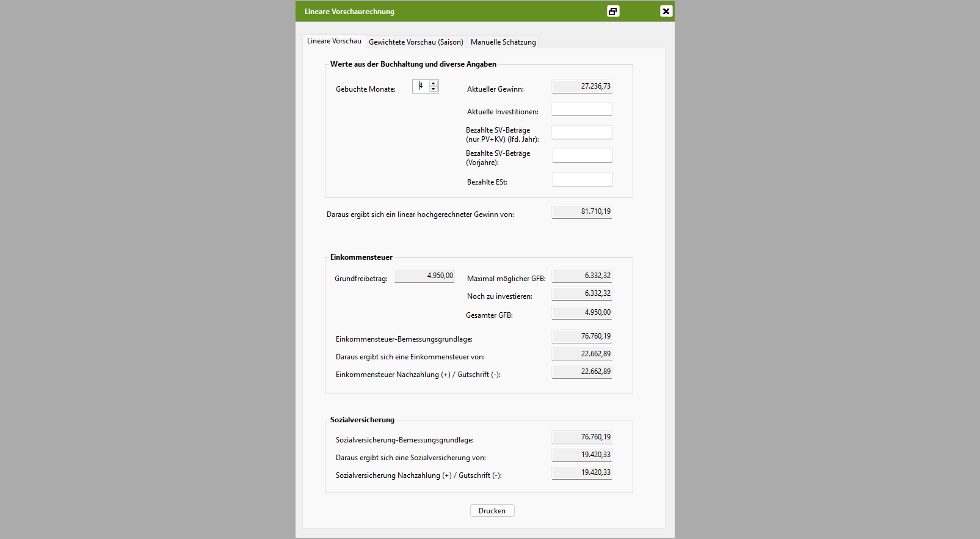
Task: Click the Sozialversicherung Nachzahlung value field
Action: tap(582, 472)
